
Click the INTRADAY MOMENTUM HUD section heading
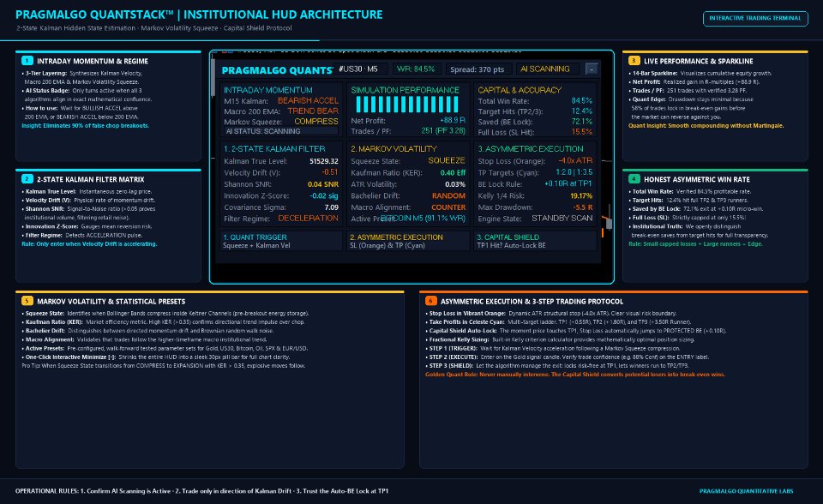267,90
